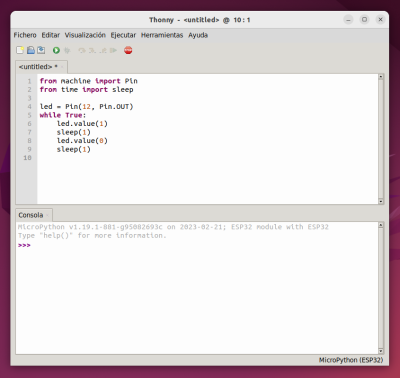The width and height of the screenshot is (400, 378).
Task: Minimize the Thonny window
Action: pyautogui.click(x=348, y=20)
